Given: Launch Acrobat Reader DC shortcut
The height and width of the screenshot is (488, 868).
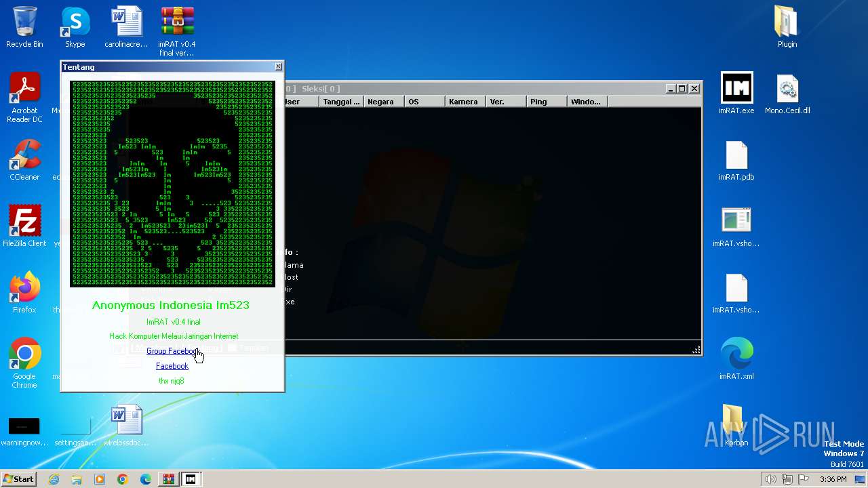Looking at the screenshot, I should (x=24, y=98).
